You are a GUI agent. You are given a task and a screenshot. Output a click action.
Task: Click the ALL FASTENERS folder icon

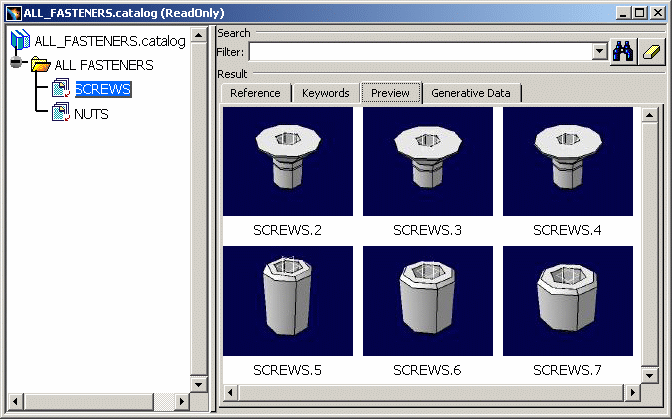point(41,65)
